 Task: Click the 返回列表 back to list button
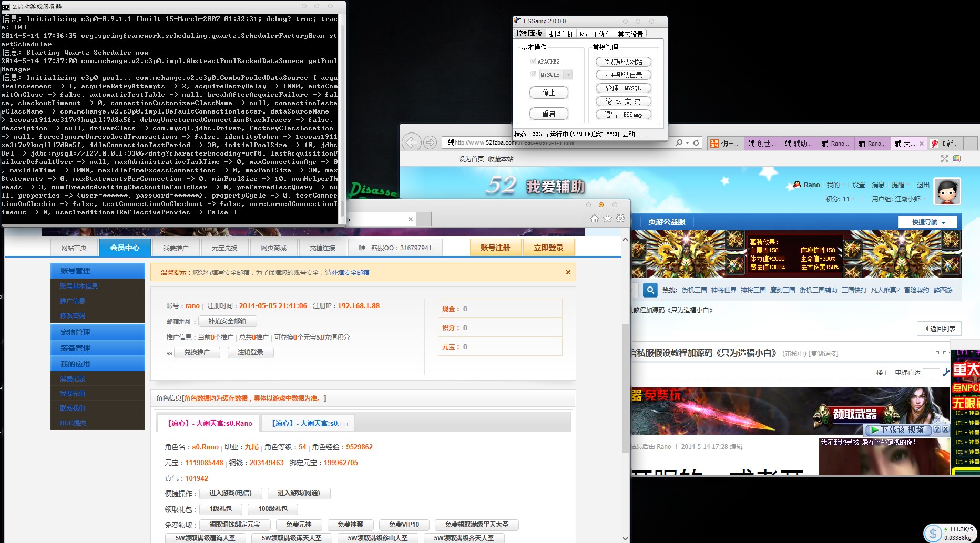(939, 329)
